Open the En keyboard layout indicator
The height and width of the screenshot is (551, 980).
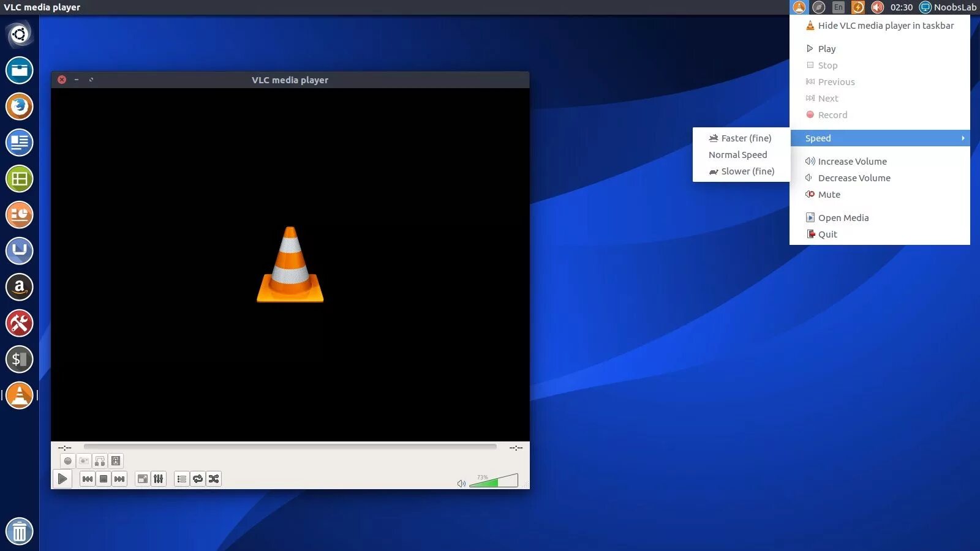[839, 7]
